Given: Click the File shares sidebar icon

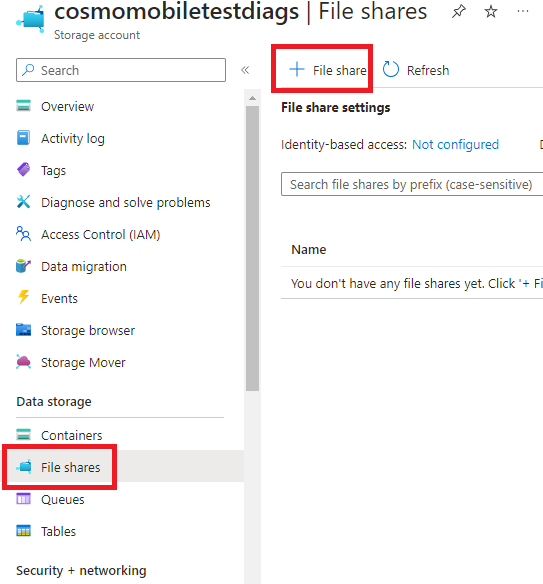Looking at the screenshot, I should click(x=24, y=466).
